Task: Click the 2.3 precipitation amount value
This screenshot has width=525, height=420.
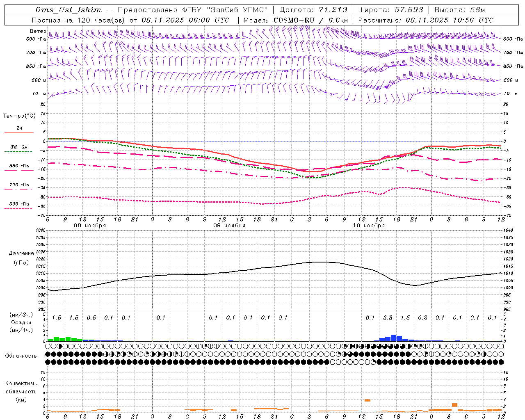Action: click(x=388, y=317)
